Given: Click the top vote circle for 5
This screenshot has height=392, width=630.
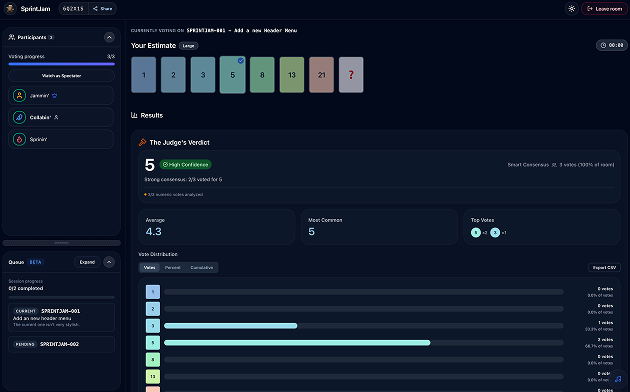Looking at the screenshot, I should tap(476, 233).
